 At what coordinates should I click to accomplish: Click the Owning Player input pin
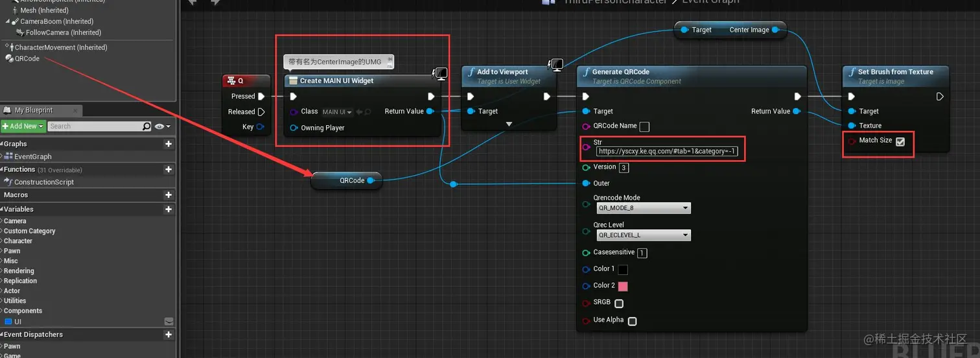[x=294, y=128]
